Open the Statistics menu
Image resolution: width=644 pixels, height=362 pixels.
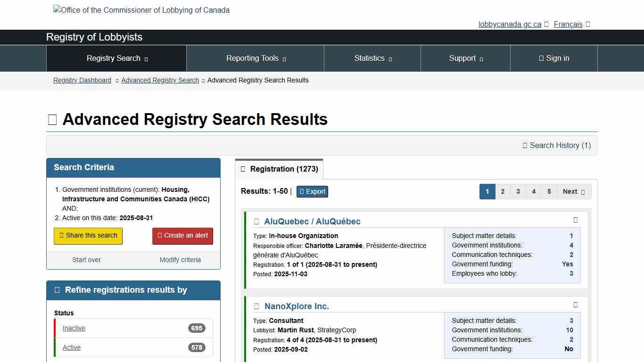pyautogui.click(x=372, y=58)
